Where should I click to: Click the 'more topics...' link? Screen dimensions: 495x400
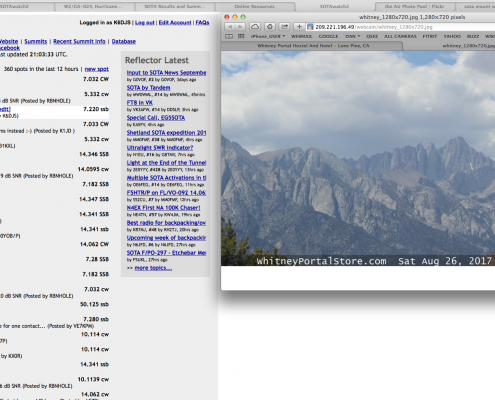pyautogui.click(x=153, y=268)
